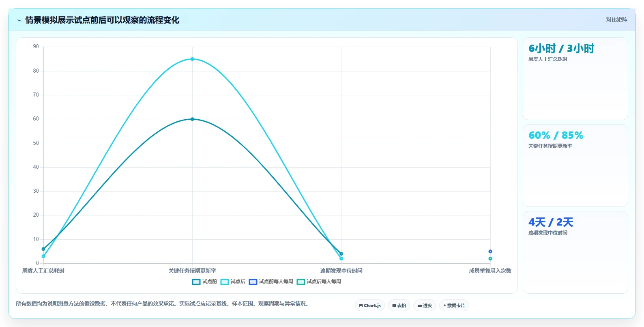Click the 6小时 / 3小时 card value
Image resolution: width=644 pixels, height=327 pixels.
(561, 49)
